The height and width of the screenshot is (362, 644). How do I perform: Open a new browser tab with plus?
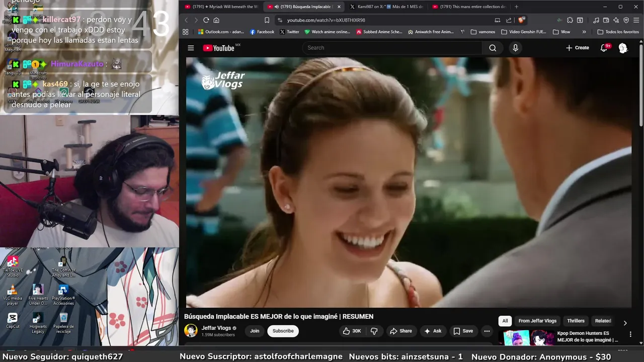(x=516, y=7)
